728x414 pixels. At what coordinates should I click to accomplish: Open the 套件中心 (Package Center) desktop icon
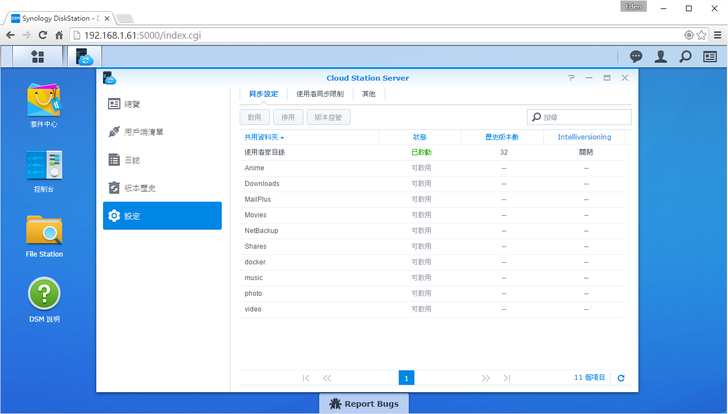click(44, 100)
